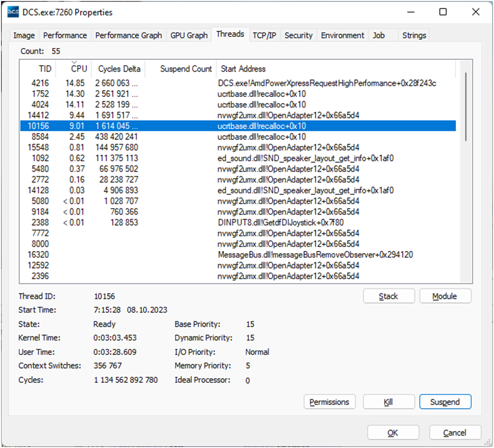Sort by the TID column header
This screenshot has height=448, width=494.
(x=38, y=69)
